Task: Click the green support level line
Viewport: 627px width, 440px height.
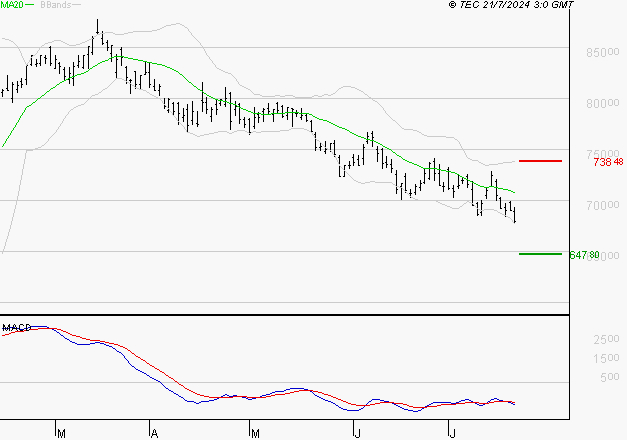Action: coord(540,254)
